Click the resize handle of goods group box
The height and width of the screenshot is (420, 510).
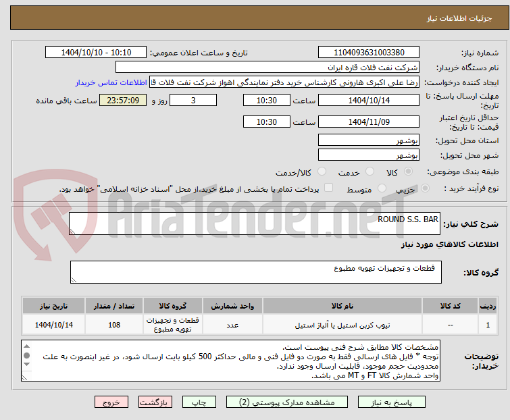click(74, 280)
